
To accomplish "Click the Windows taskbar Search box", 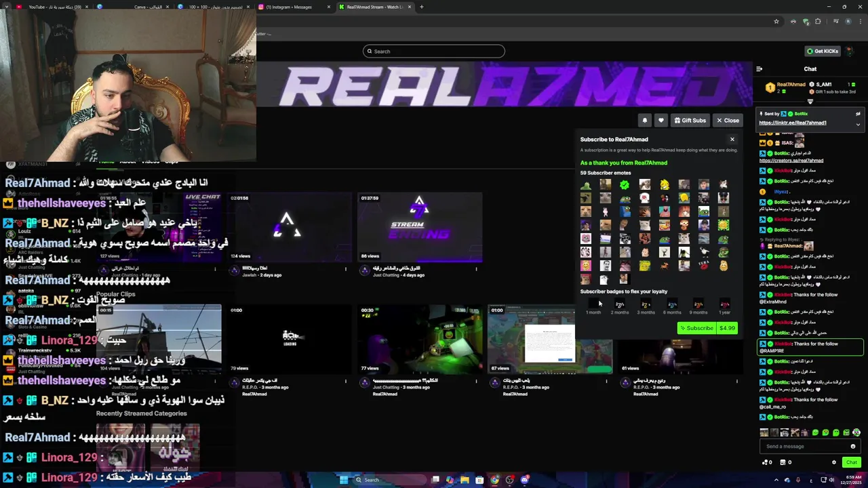I will (390, 480).
